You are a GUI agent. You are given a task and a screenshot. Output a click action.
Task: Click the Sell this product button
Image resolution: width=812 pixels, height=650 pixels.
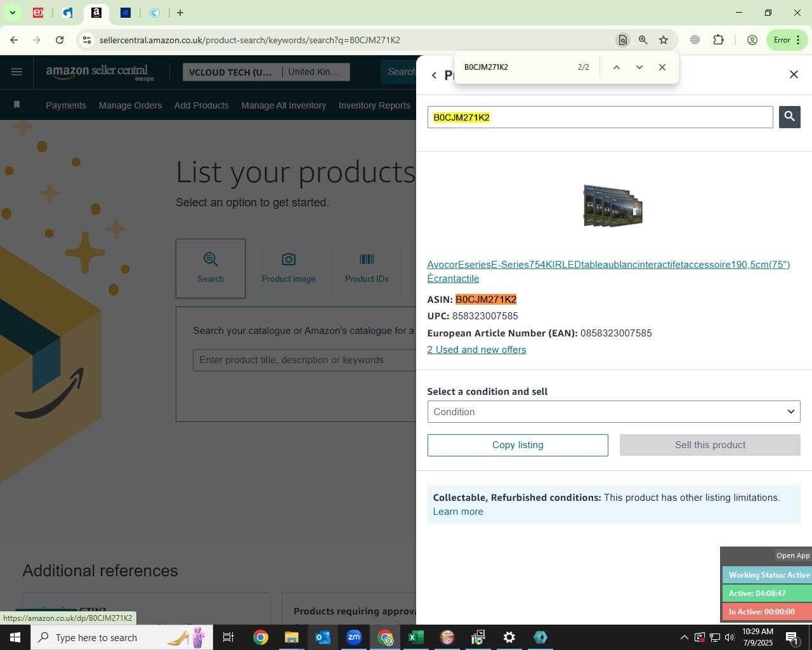pos(710,445)
